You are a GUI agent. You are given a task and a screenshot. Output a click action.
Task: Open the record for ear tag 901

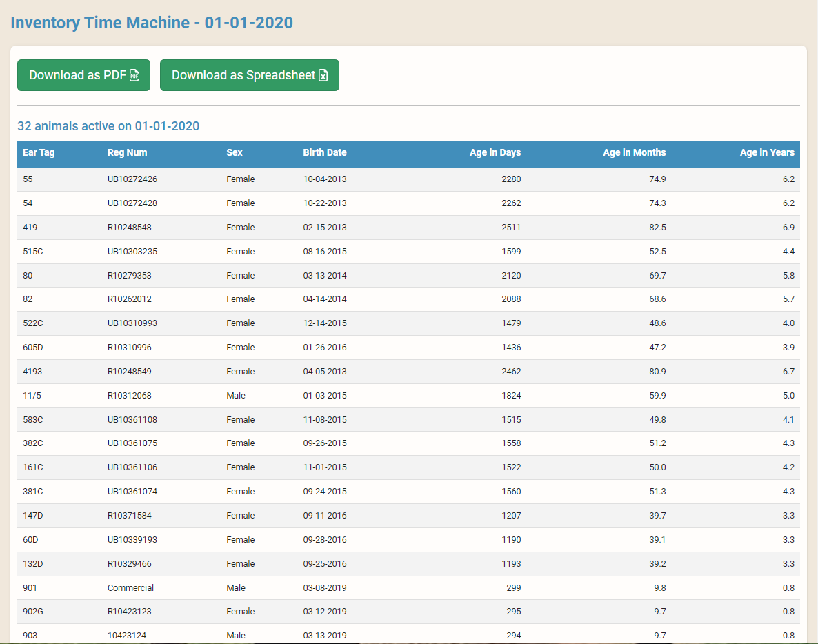28,587
